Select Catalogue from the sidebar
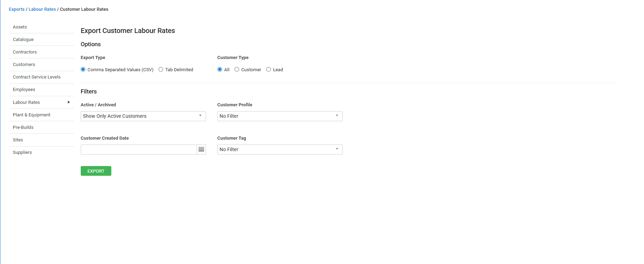Viewport: 644px width, 264px height. point(23,40)
